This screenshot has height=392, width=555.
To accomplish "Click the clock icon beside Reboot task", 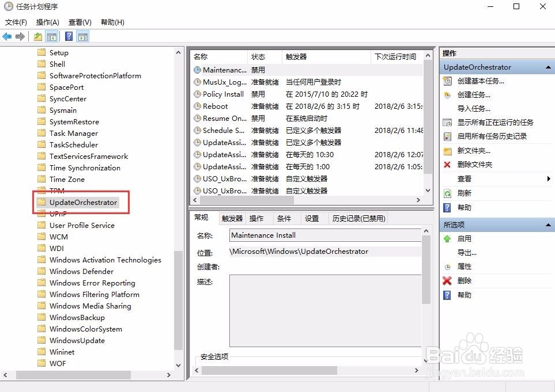I will pos(197,106).
